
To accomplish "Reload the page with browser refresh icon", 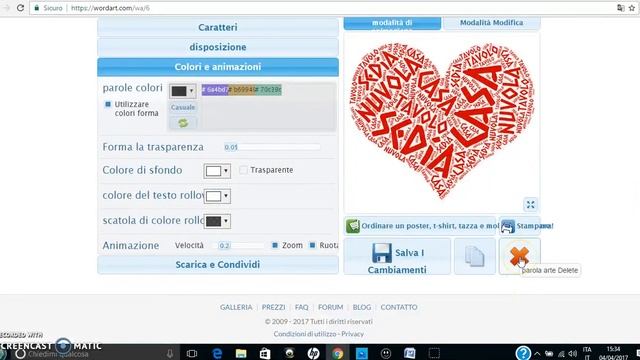I will (20, 8).
